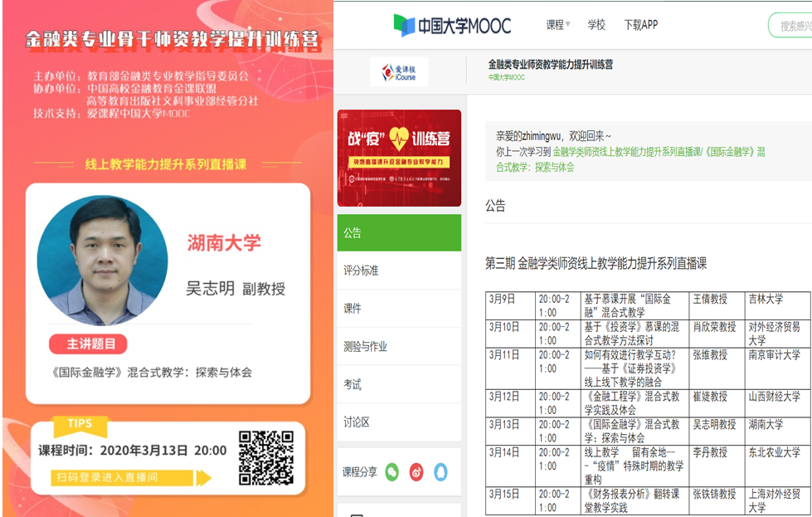This screenshot has width=812, height=517.
Task: Share the course via QQ icon
Action: [x=440, y=472]
